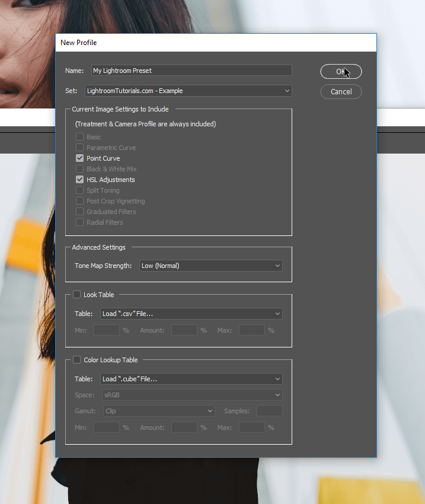This screenshot has width=425, height=504.
Task: Toggle the Graduated Filters checkbox
Action: click(x=79, y=212)
